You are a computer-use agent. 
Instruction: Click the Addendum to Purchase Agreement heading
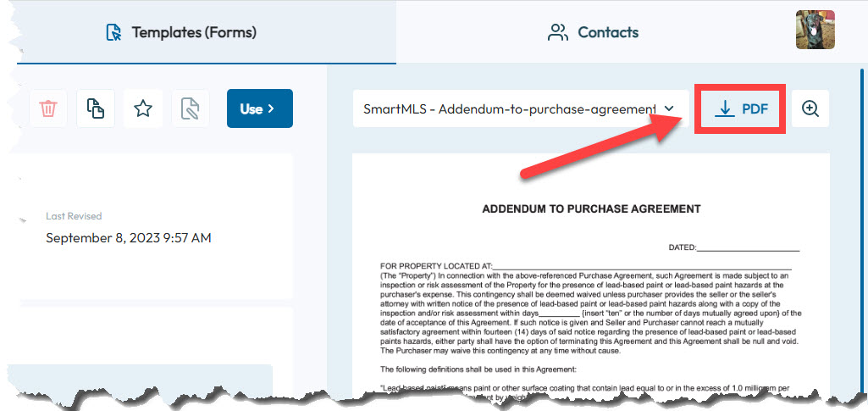pyautogui.click(x=591, y=208)
